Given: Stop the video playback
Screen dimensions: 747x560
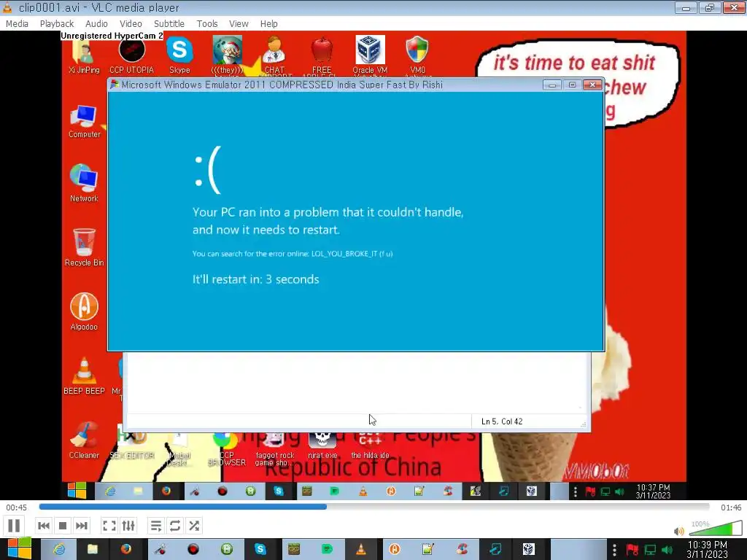Looking at the screenshot, I should [x=63, y=526].
